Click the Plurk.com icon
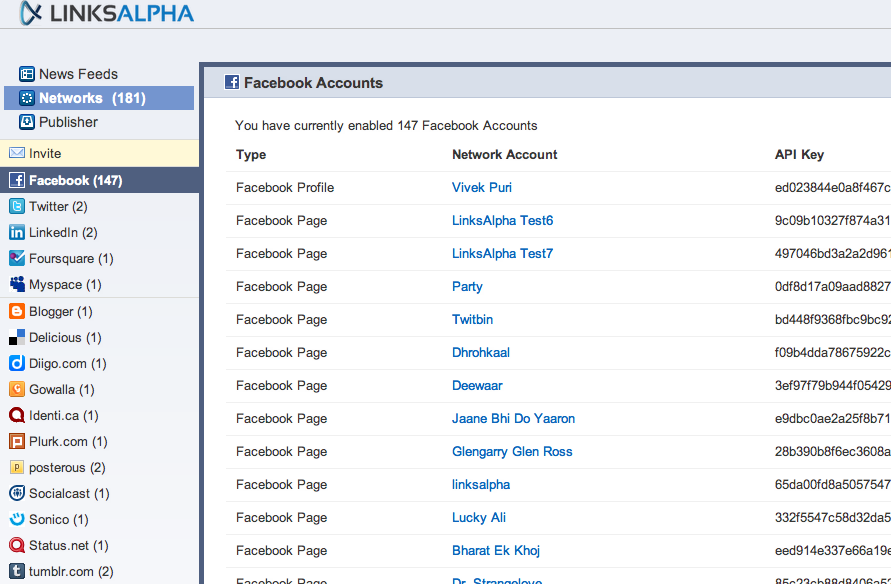This screenshot has width=891, height=584. 17,441
